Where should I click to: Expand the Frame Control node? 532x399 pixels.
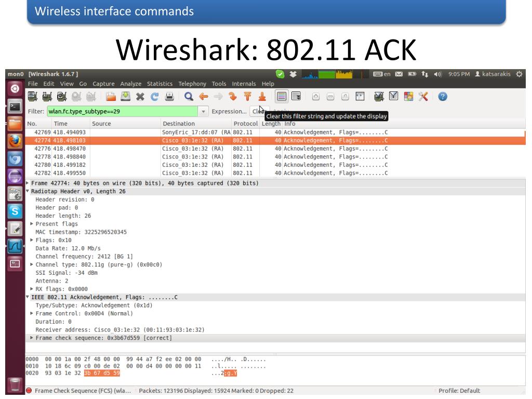pyautogui.click(x=32, y=313)
